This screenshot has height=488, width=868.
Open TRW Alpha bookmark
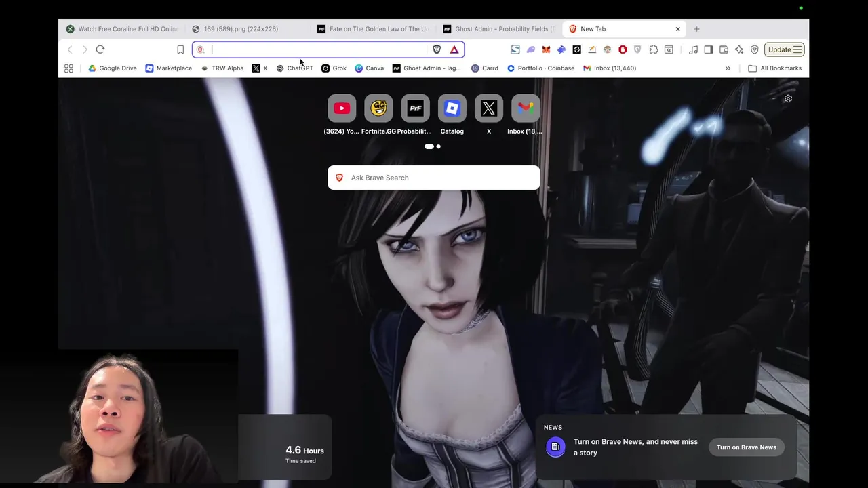click(222, 68)
